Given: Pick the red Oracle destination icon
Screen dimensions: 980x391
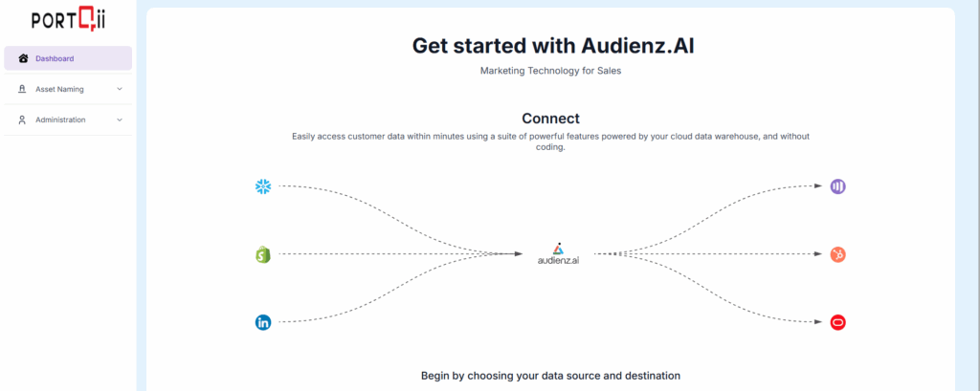Looking at the screenshot, I should pos(837,322).
